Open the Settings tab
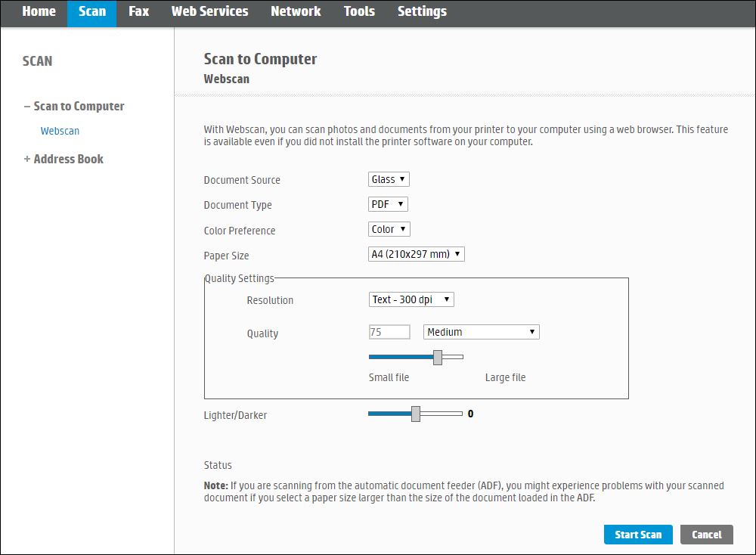Viewport: 756px width, 555px height. [422, 11]
